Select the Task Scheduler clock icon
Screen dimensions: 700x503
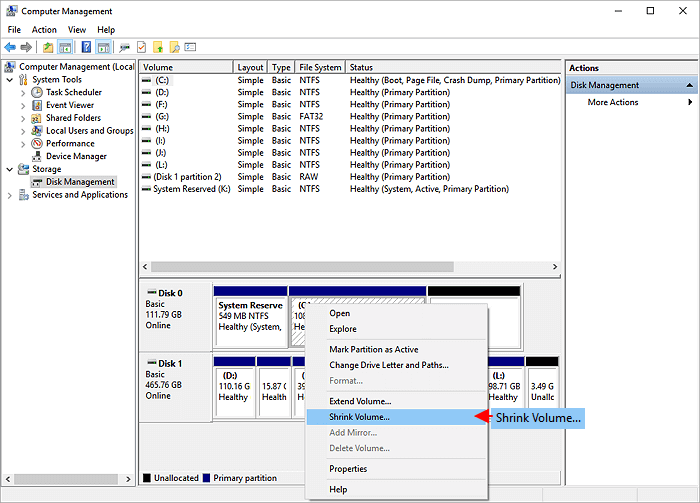tap(37, 92)
